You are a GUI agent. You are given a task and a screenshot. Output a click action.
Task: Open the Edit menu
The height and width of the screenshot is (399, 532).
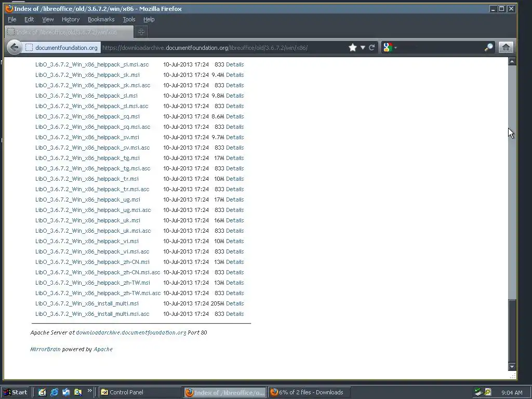[29, 19]
